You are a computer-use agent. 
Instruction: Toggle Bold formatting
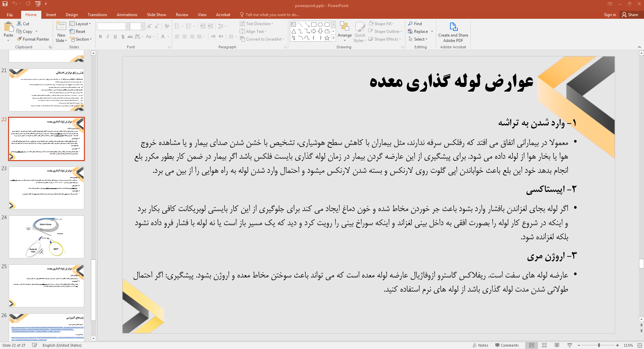(100, 37)
